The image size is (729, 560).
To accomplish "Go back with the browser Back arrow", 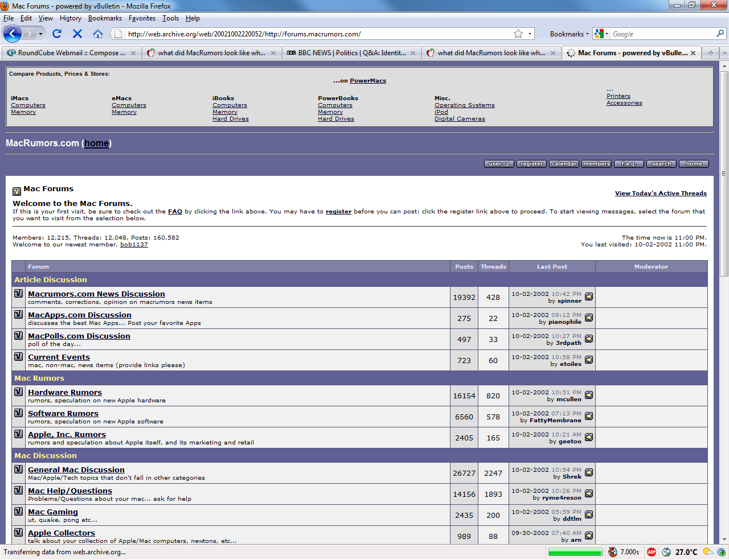I will [x=13, y=34].
